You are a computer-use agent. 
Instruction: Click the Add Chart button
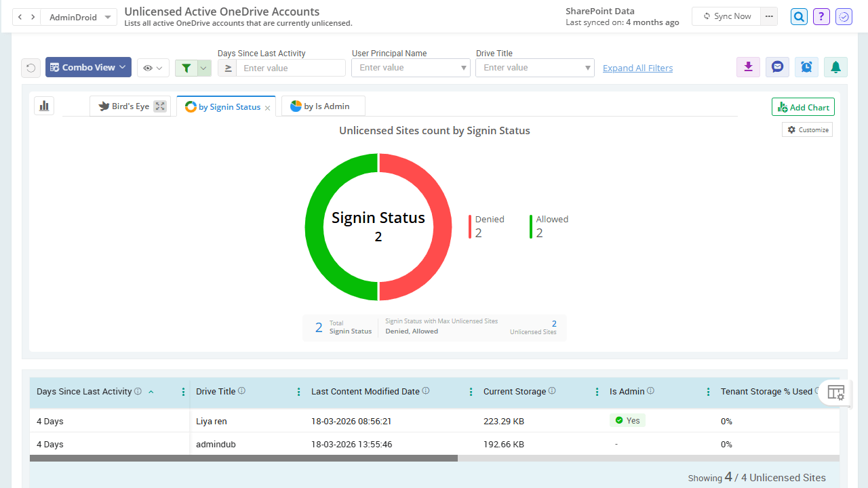point(803,107)
